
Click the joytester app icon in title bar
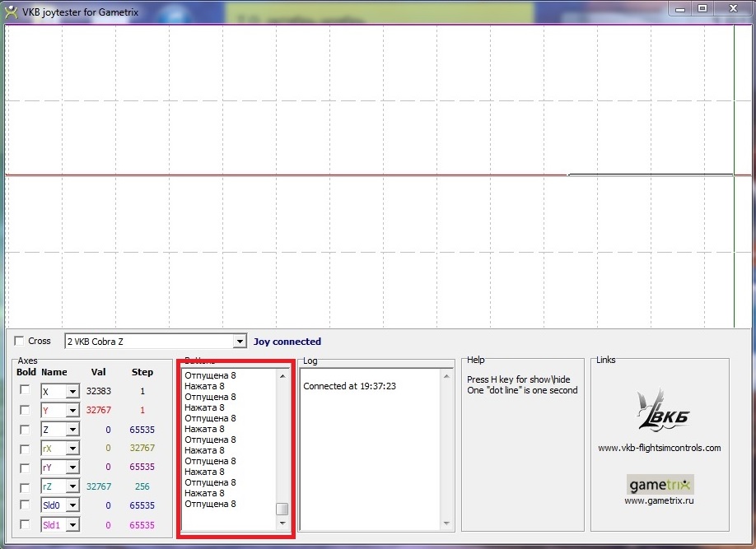click(11, 9)
